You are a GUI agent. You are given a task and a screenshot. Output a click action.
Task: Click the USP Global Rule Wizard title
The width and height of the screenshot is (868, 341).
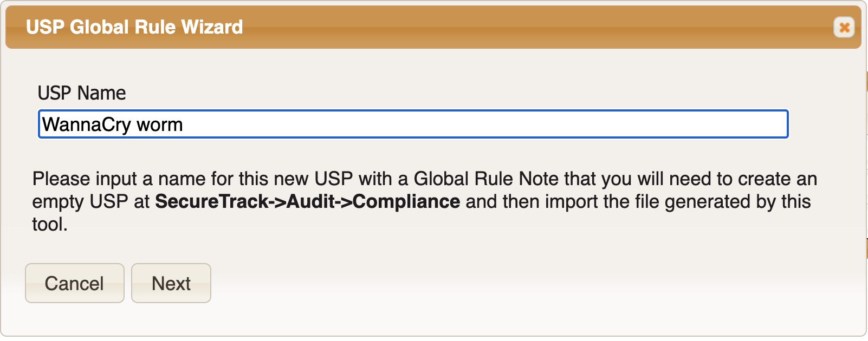tap(134, 27)
